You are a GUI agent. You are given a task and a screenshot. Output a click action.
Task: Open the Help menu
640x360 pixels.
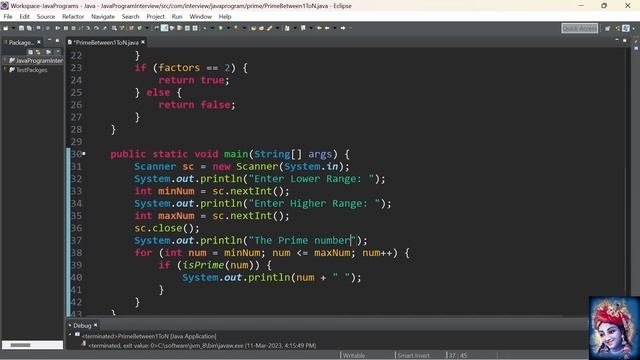click(225, 17)
